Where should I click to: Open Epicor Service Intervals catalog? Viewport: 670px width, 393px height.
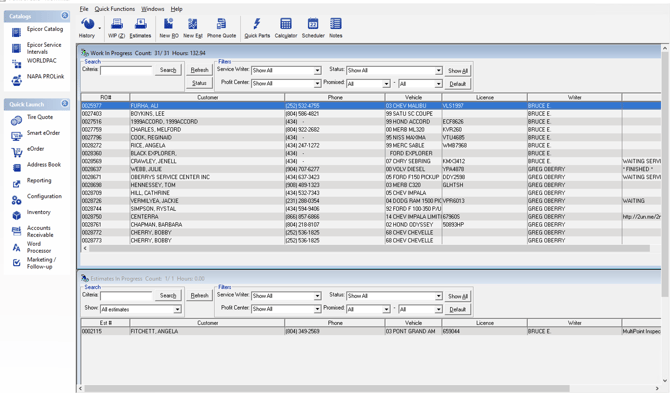[x=37, y=48]
